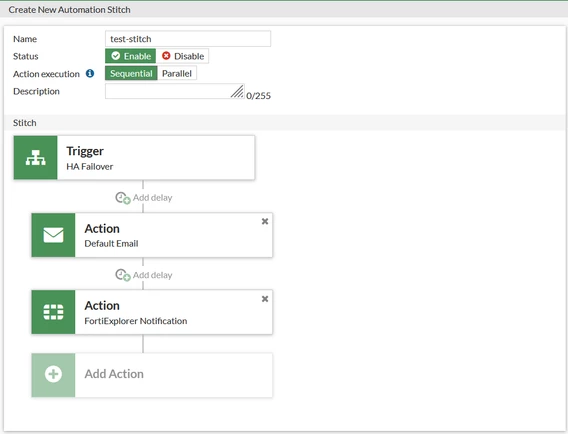Grab the Description textarea resize handle
This screenshot has width=568, height=434.
237,92
